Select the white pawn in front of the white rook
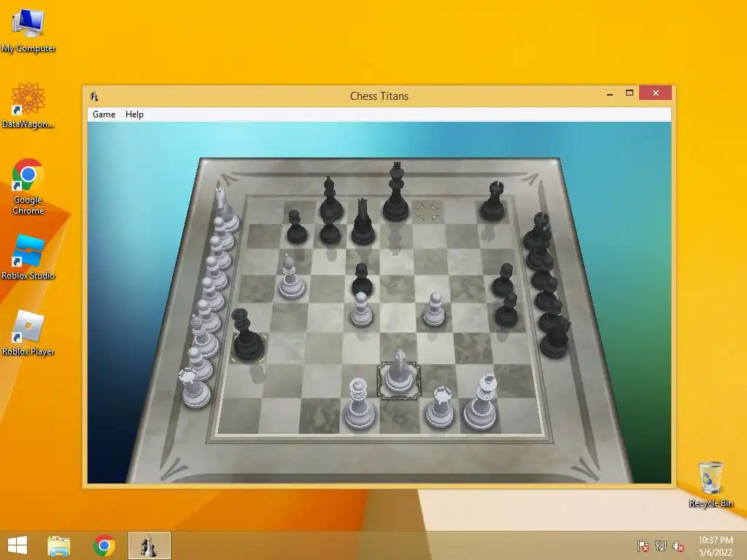 pyautogui.click(x=434, y=310)
